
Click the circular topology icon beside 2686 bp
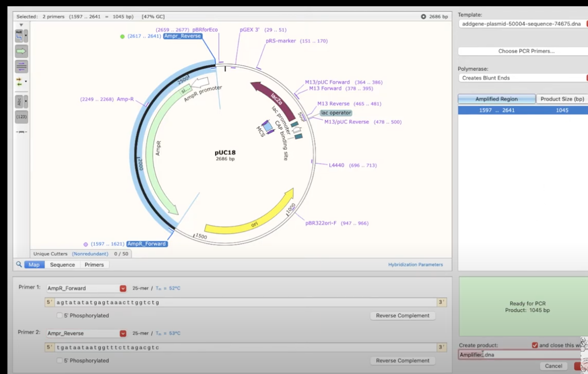point(424,17)
